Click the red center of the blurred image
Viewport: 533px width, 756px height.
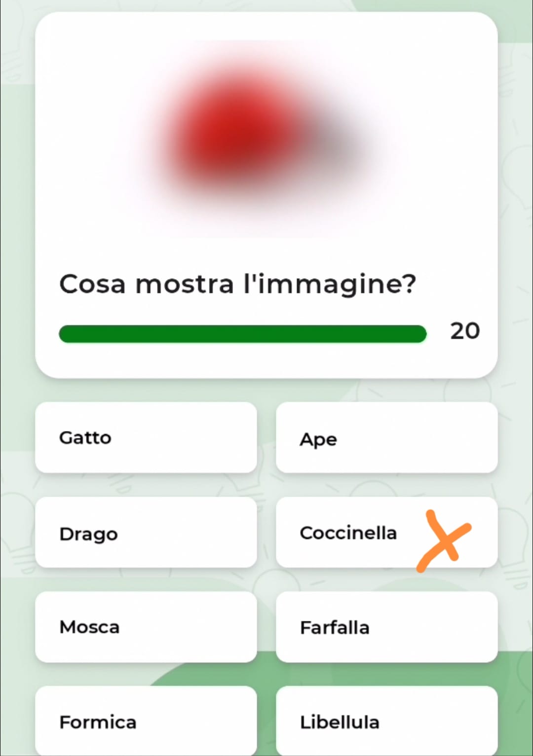click(x=237, y=131)
